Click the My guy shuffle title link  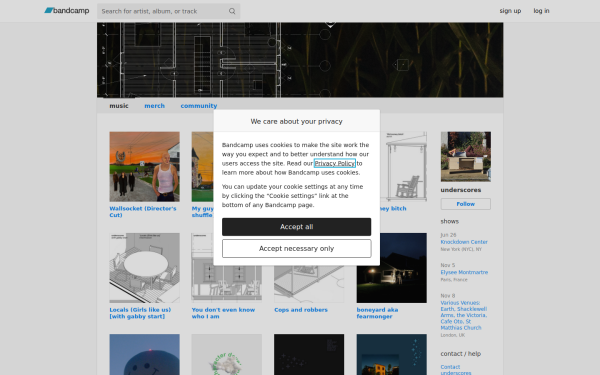[202, 212]
